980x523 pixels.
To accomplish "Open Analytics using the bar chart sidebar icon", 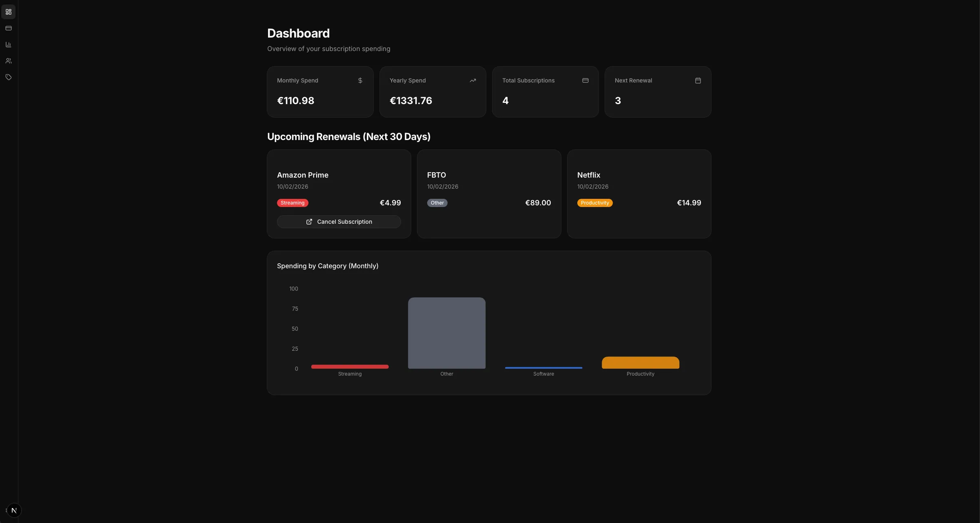I will coord(9,44).
